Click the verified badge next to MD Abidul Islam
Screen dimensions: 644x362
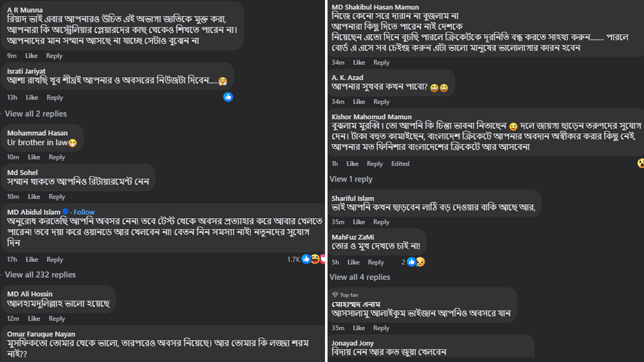(x=65, y=212)
